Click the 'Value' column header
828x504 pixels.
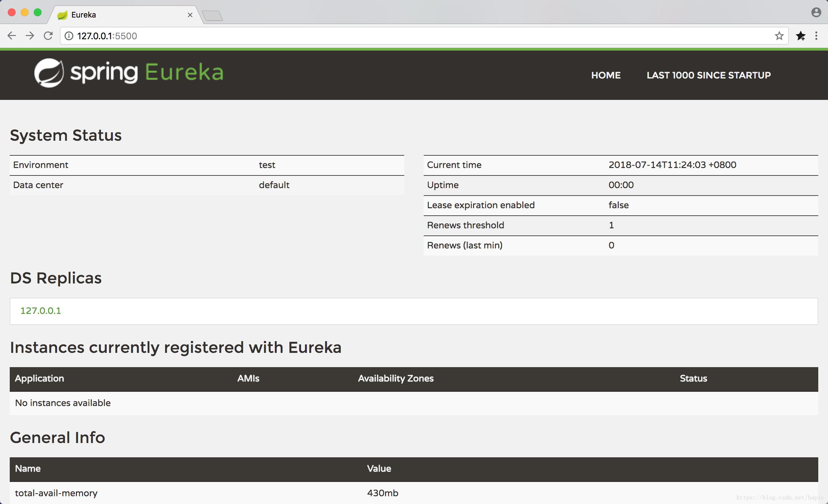(x=379, y=469)
